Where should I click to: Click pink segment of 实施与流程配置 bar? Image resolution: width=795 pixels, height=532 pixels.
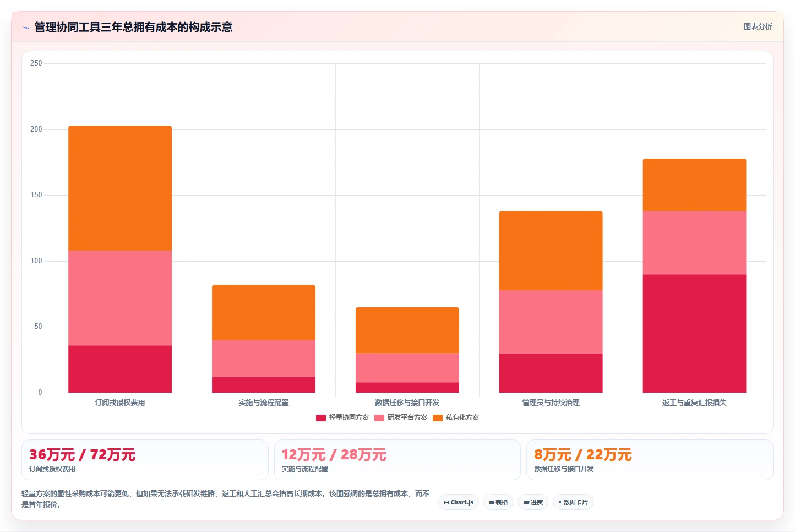[x=264, y=359]
